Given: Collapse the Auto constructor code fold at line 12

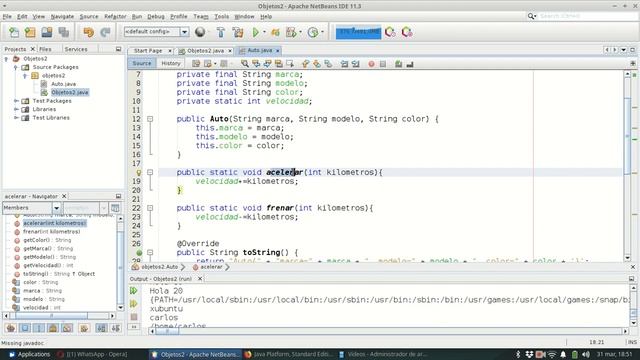Looking at the screenshot, I should (150, 119).
